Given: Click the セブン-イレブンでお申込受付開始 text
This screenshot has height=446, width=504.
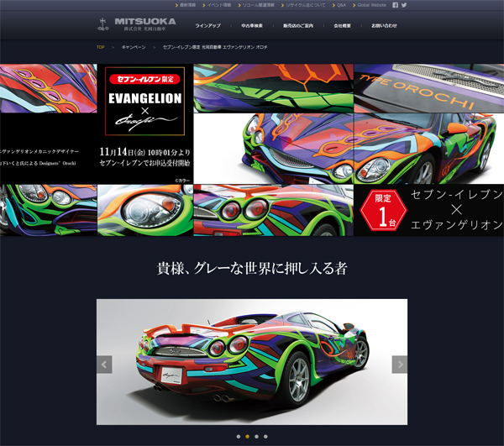Looking at the screenshot, I should click(144, 163).
